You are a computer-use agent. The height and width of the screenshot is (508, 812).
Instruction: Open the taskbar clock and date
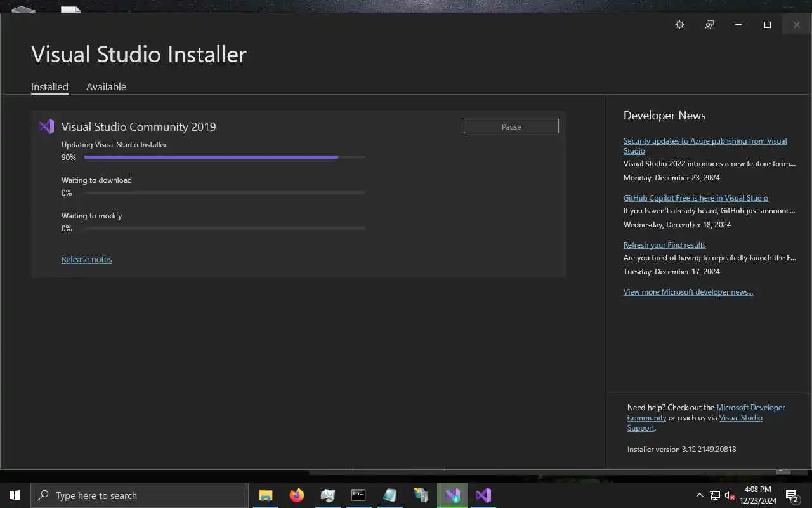[x=758, y=495]
